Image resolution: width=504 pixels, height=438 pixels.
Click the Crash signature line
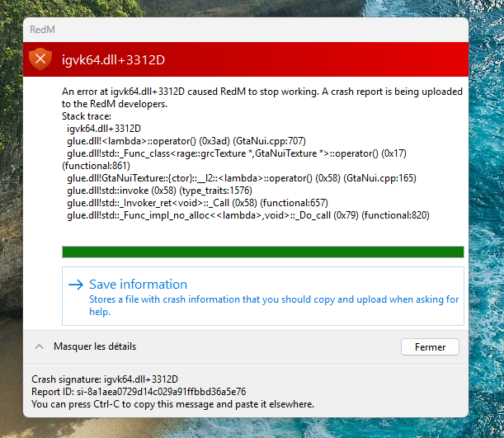coord(105,379)
